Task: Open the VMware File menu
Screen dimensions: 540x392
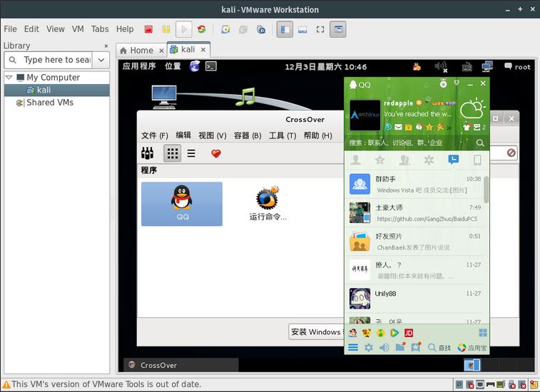Action: (x=10, y=29)
